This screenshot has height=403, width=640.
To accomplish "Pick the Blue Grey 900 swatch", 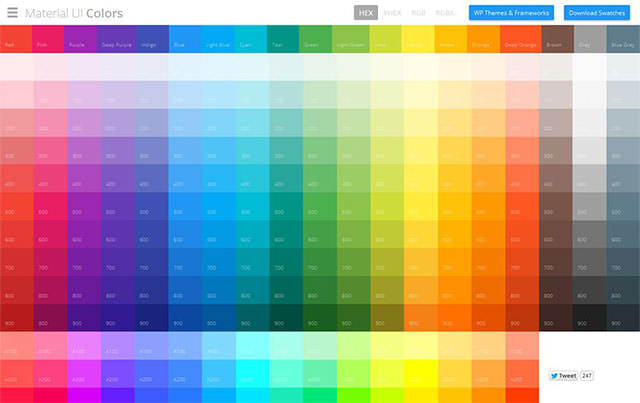I will tap(623, 318).
